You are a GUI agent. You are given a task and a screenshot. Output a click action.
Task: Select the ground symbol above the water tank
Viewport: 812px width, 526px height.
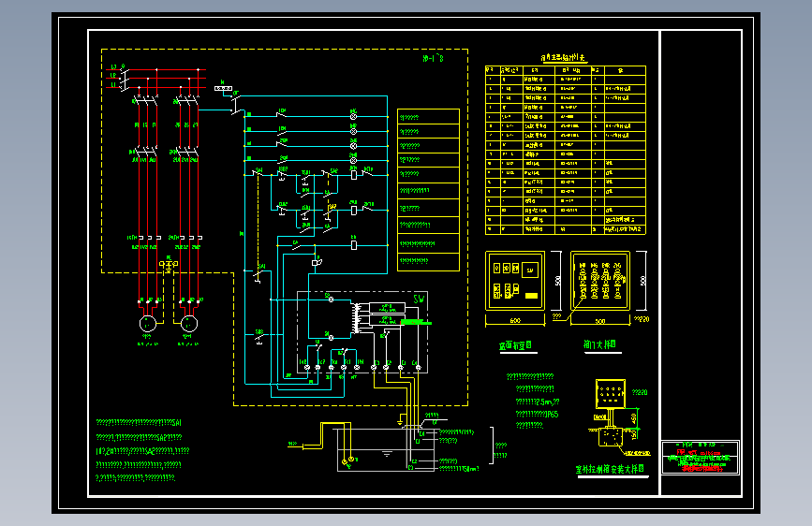[x=400, y=420]
